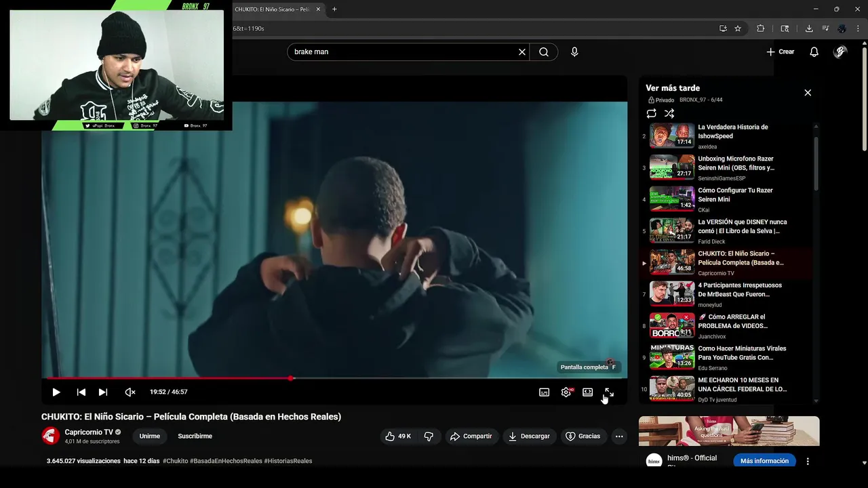Viewport: 868px width, 488px height.
Task: Bookmark this page with star icon
Action: pos(738,28)
